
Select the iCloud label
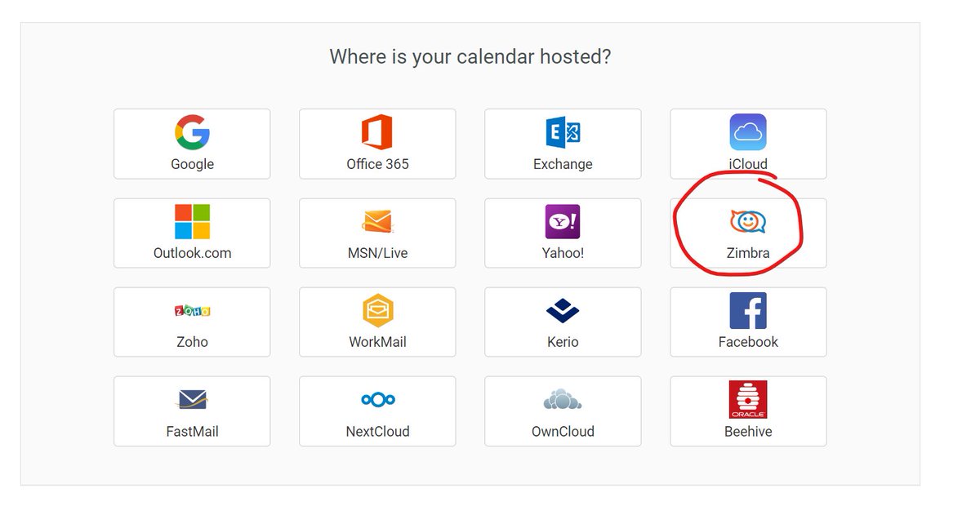pyautogui.click(x=748, y=164)
